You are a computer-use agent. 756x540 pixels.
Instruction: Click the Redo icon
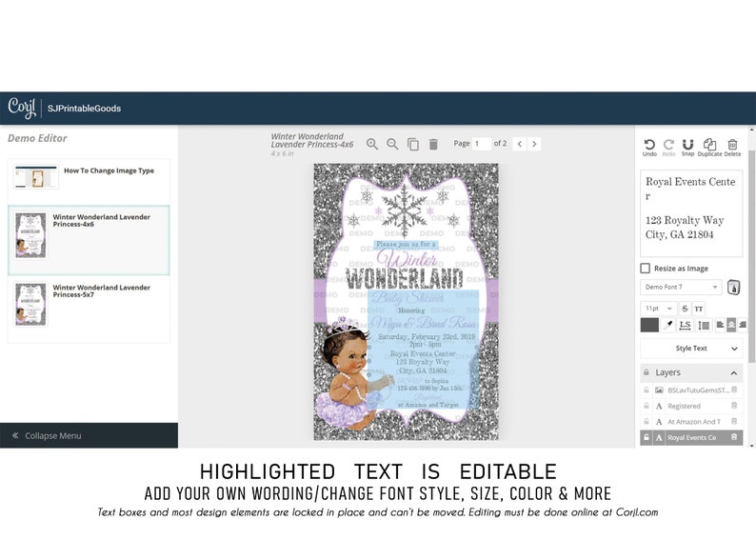coord(668,147)
